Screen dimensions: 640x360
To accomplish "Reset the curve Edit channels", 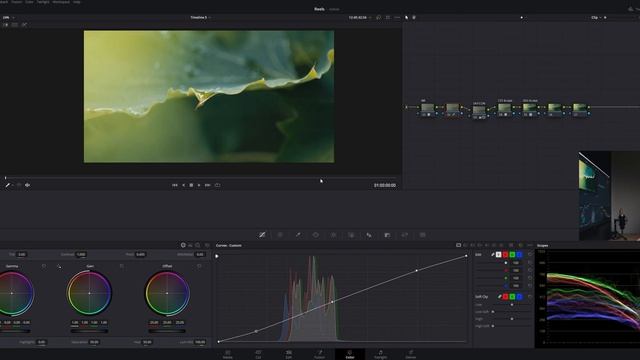I will tap(530, 255).
